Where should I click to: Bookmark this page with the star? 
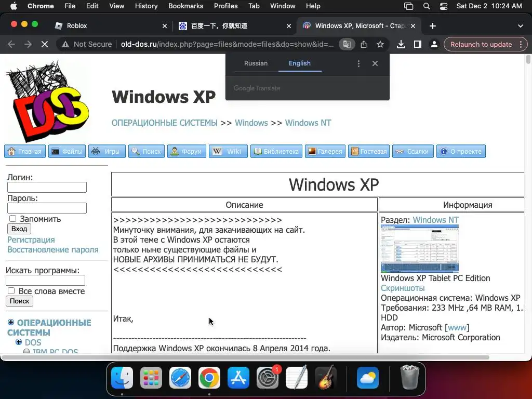tap(380, 45)
